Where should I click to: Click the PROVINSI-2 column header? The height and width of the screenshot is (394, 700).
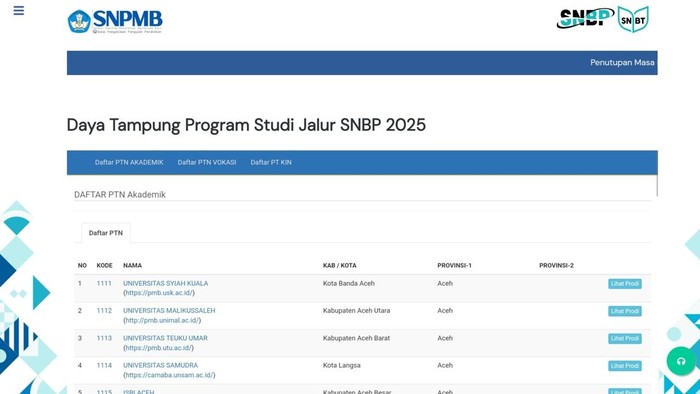point(556,265)
